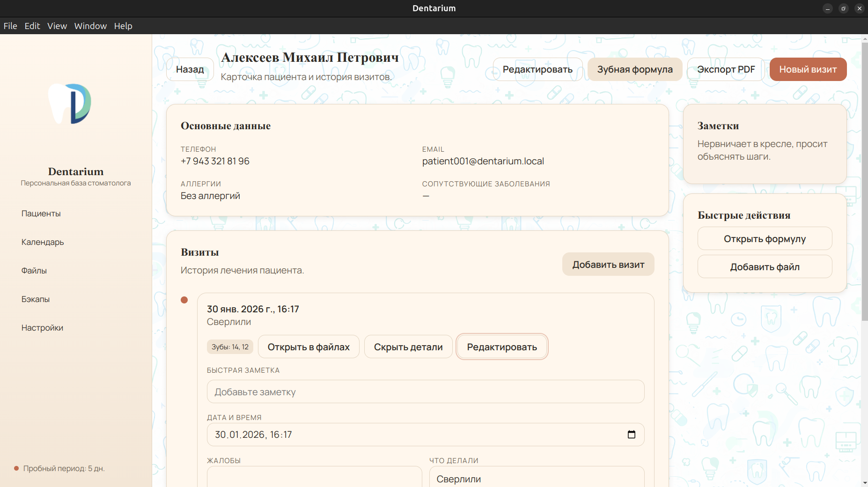
Task: Create a new visit with Новый визит
Action: click(807, 69)
